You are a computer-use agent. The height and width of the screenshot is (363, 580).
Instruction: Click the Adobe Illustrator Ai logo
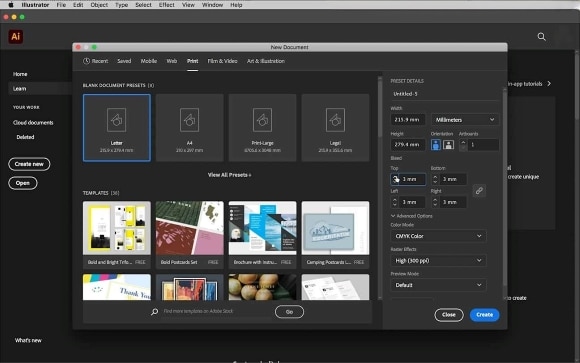tap(16, 37)
